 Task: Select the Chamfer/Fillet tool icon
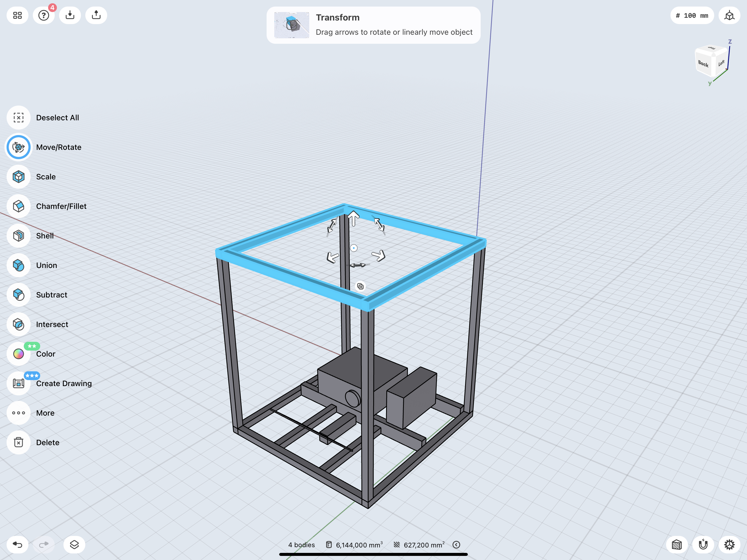[x=19, y=206]
